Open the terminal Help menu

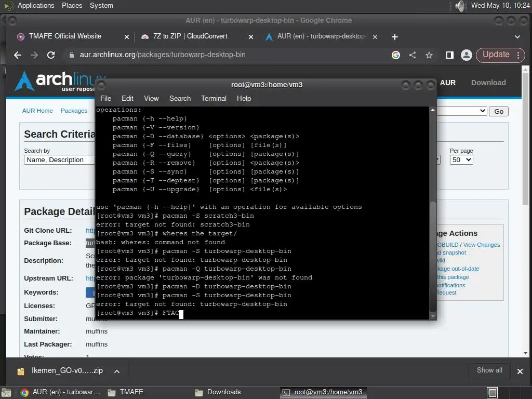[244, 98]
